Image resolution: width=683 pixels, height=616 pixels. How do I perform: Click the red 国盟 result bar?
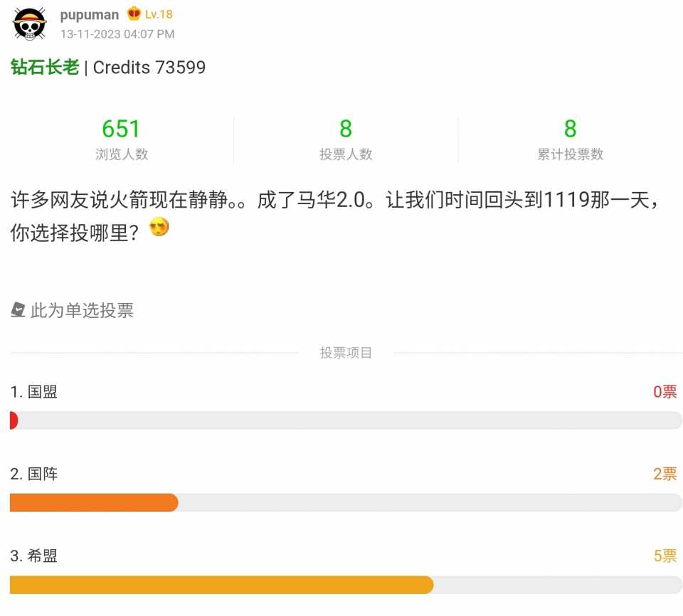[x=14, y=420]
